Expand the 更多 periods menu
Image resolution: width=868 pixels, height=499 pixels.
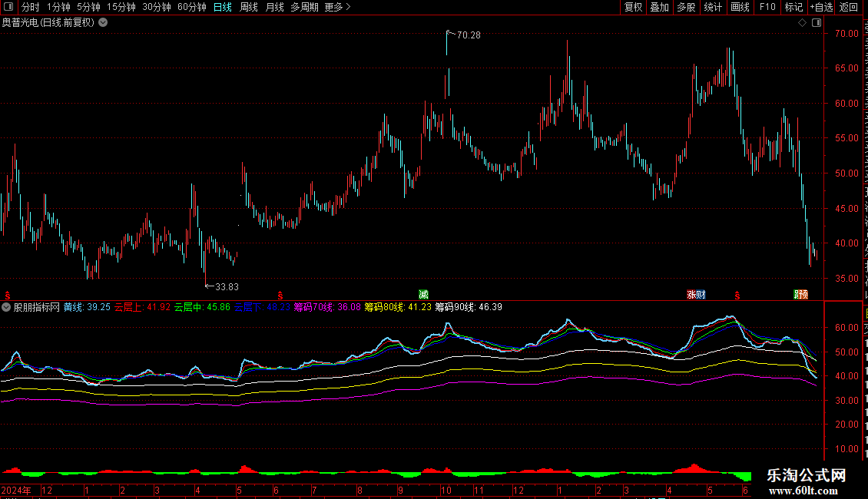click(337, 7)
